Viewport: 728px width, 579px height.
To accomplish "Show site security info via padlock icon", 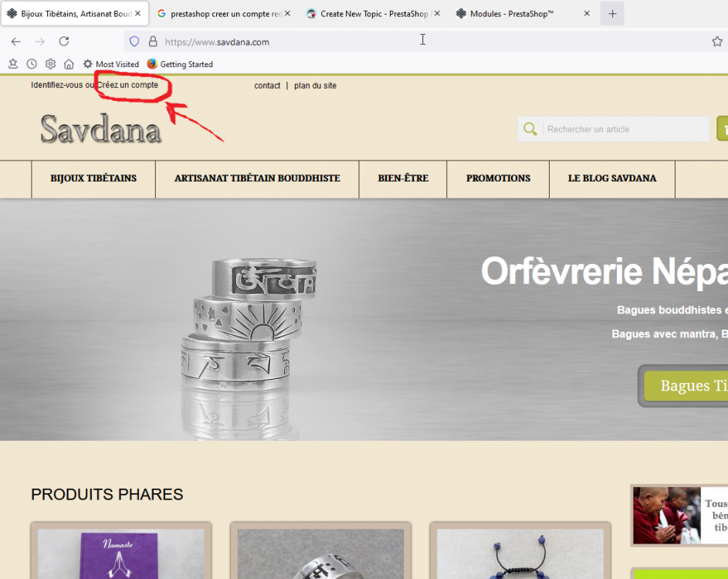I will tap(153, 42).
